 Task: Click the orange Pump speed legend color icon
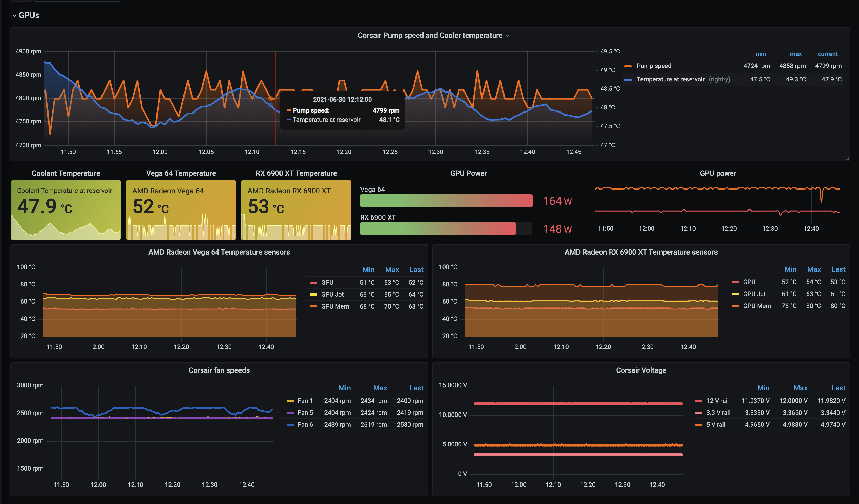pos(628,66)
